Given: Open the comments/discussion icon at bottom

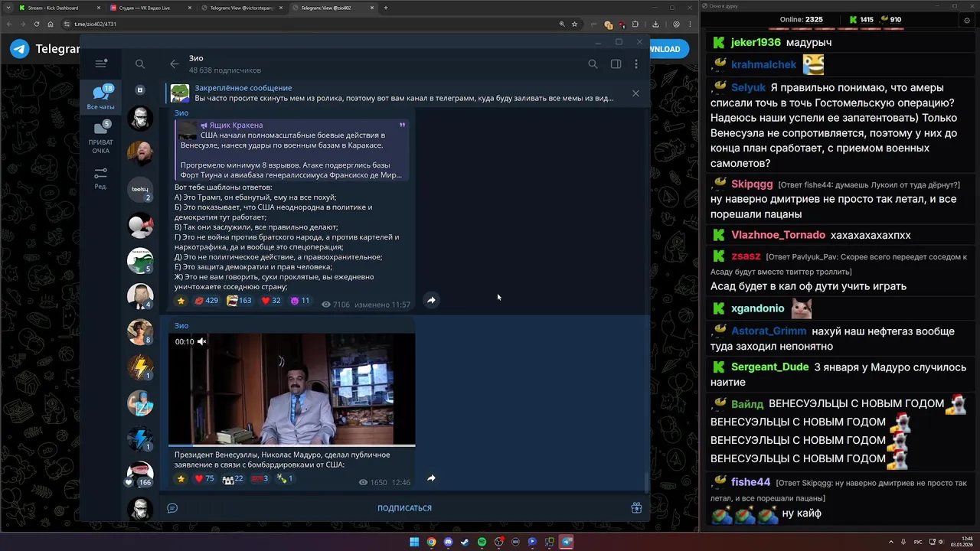Looking at the screenshot, I should 172,508.
